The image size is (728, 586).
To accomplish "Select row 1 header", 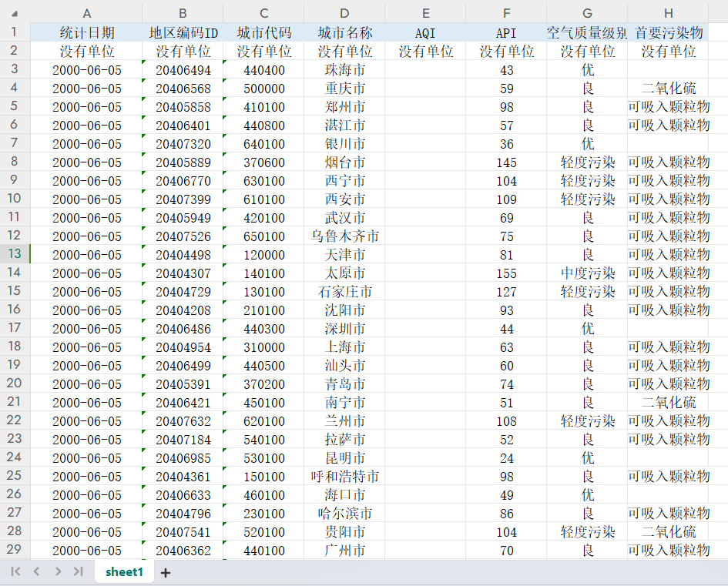I will tap(15, 32).
